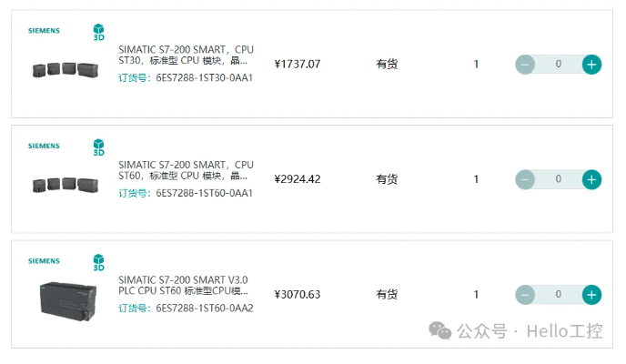Click the 3D icon for CPU ST30

[98, 33]
